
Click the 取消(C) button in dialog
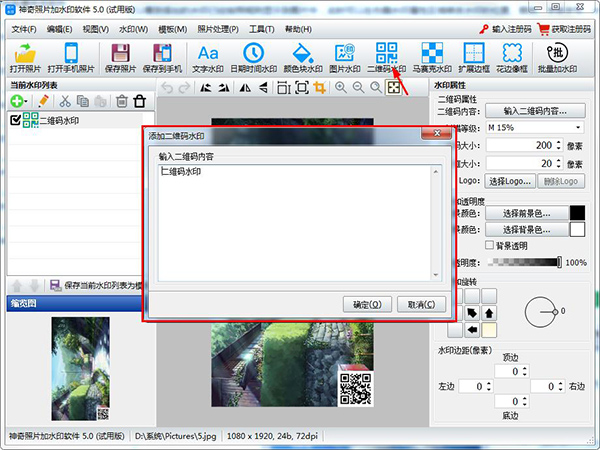[414, 303]
